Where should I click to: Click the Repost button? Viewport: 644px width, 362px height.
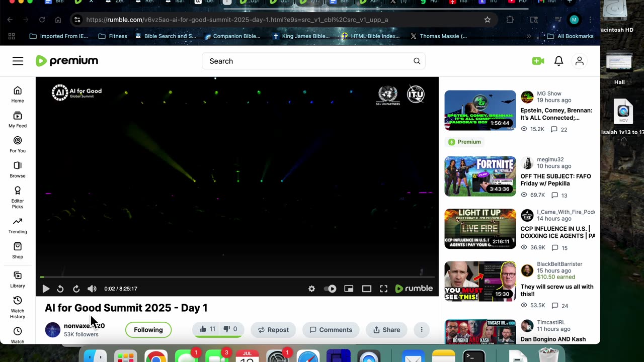point(273,330)
